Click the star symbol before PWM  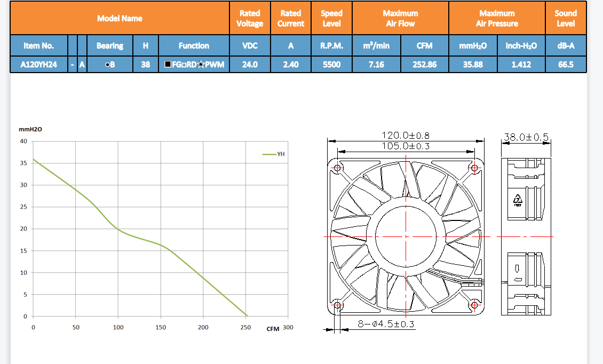pyautogui.click(x=201, y=65)
